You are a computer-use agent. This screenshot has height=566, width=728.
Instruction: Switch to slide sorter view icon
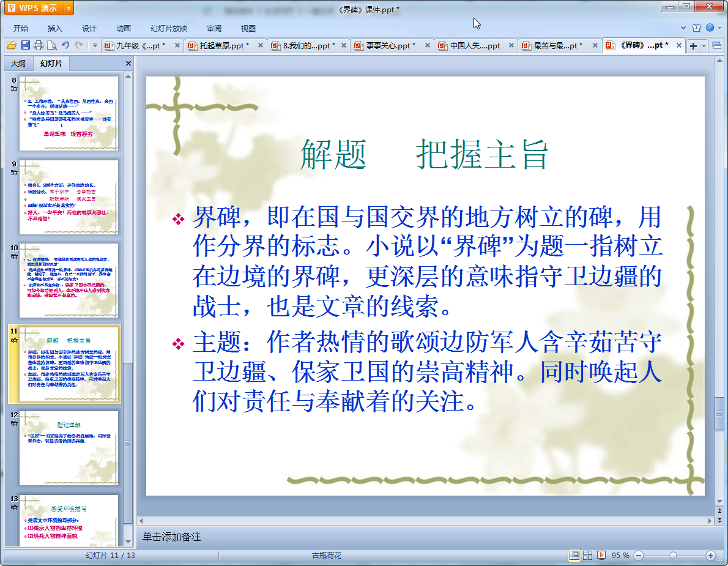coord(587,556)
